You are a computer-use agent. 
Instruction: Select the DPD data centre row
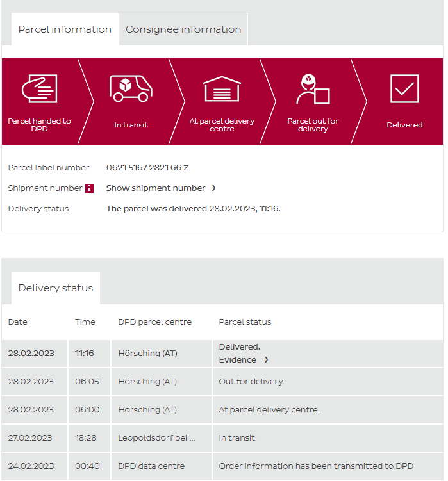coord(151,466)
